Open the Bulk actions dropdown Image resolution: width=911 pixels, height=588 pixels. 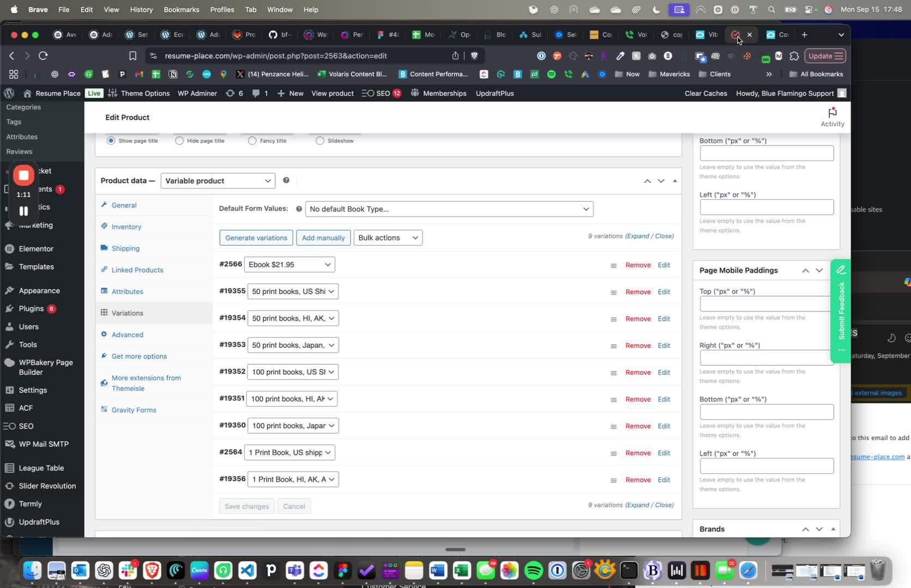pyautogui.click(x=388, y=238)
